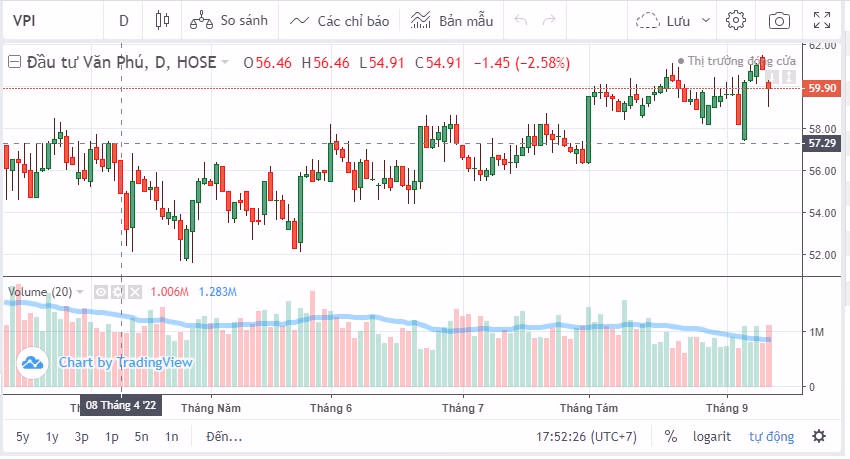The image size is (850, 459).
Task: Toggle percent scale mode
Action: [x=671, y=436]
